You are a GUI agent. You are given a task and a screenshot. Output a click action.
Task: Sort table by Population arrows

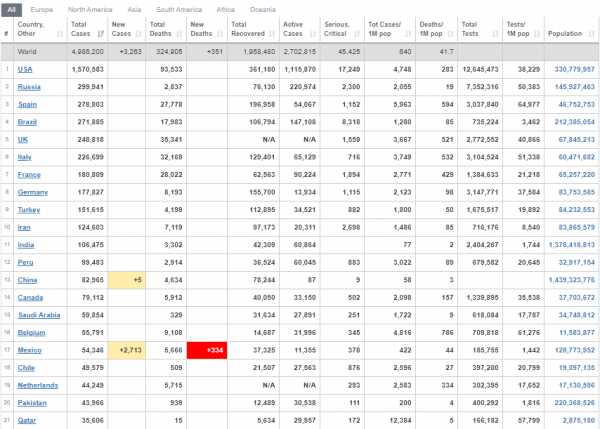pyautogui.click(x=592, y=34)
